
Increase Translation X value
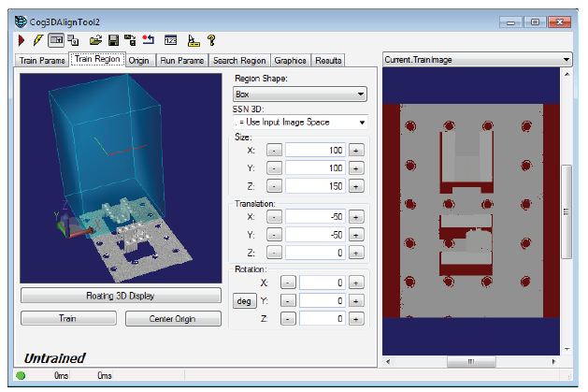click(x=356, y=216)
